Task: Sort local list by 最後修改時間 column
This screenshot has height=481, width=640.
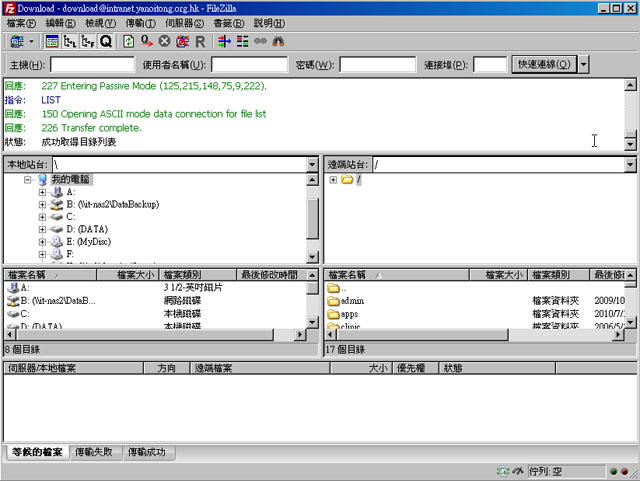Action: click(x=272, y=275)
